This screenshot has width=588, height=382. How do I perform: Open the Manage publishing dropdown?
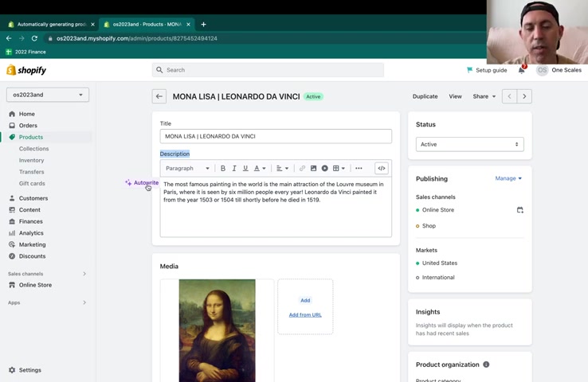(508, 178)
